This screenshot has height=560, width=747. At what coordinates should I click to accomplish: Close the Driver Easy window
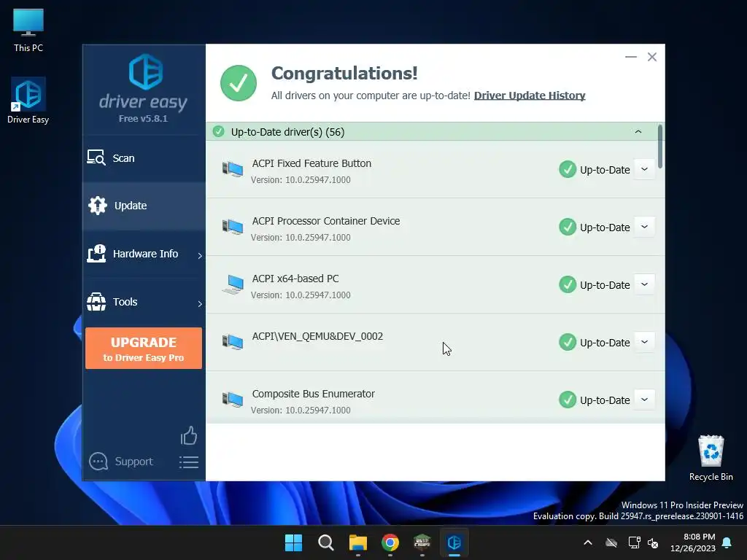click(651, 57)
